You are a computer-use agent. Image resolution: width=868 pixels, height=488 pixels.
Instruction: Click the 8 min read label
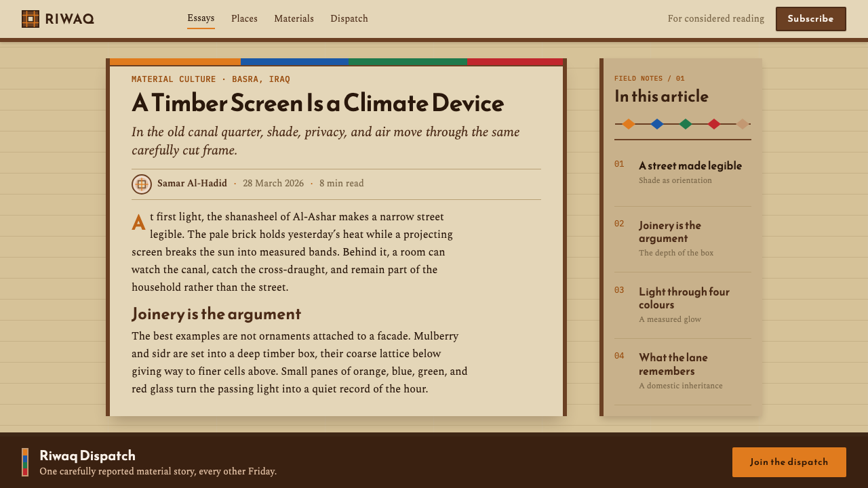click(342, 184)
